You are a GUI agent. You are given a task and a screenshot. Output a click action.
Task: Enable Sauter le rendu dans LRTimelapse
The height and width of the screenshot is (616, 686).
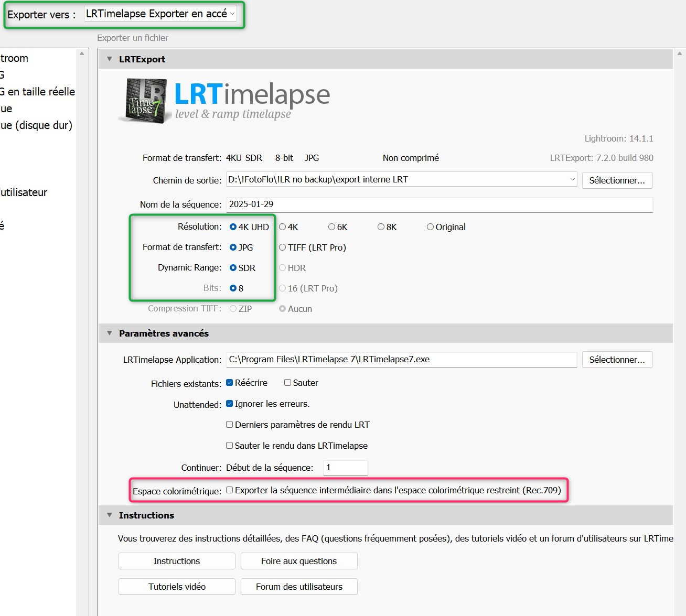point(229,446)
